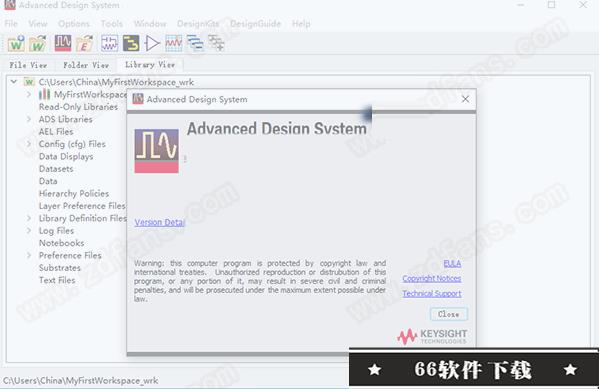Switch to the File View tab
Viewport: 599px width, 389px height.
point(28,65)
